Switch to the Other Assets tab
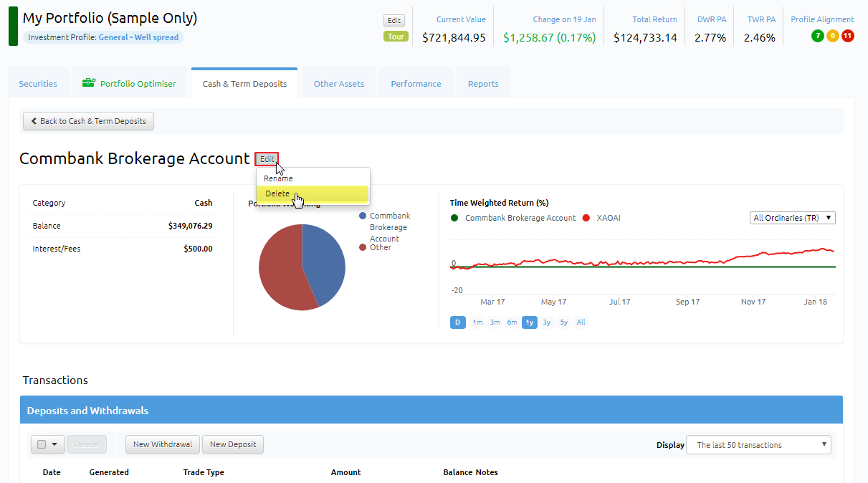Screen dimensions: 868x483 click(339, 84)
